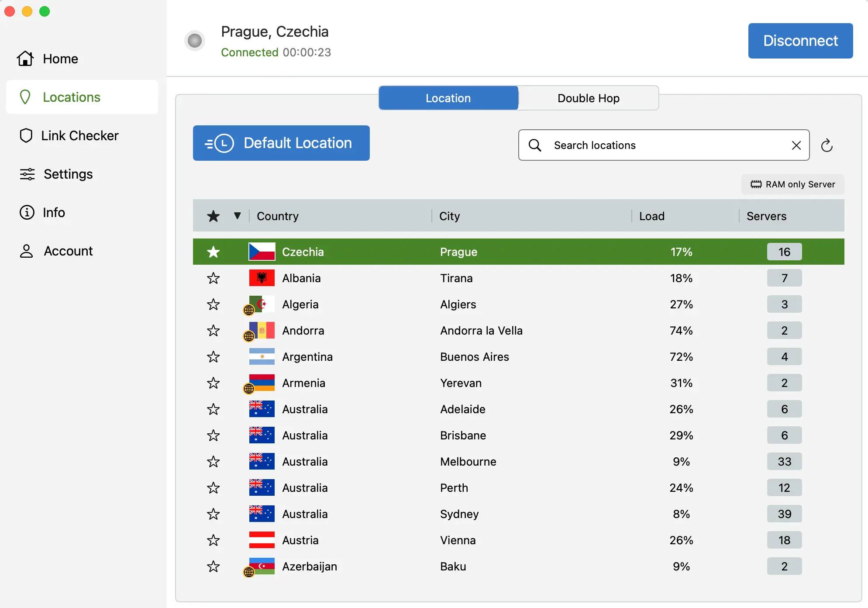Sort list by Load column header
This screenshot has width=868, height=608.
tap(651, 216)
